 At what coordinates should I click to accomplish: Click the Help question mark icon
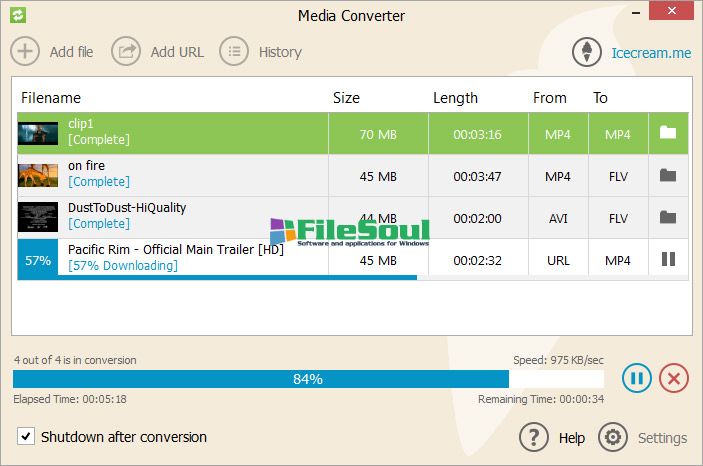[x=535, y=437]
